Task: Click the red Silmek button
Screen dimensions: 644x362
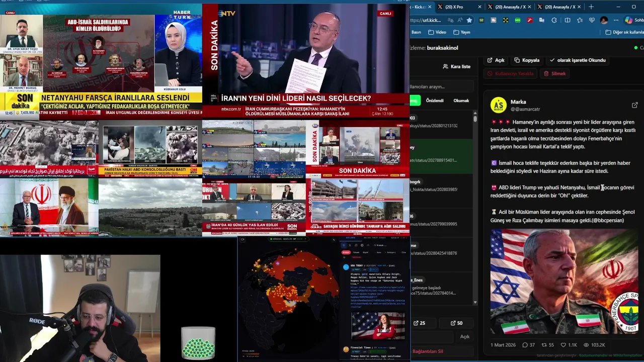Action: tap(555, 73)
